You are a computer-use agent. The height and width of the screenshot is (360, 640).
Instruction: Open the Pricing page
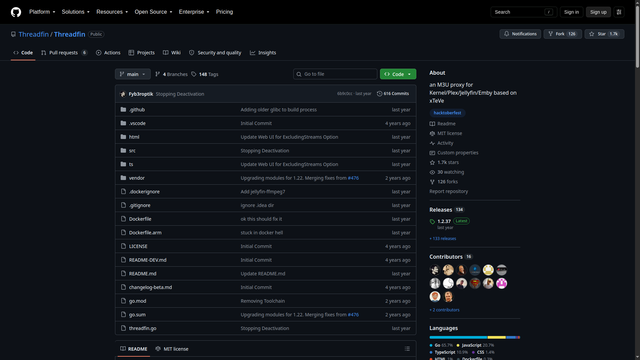[x=224, y=12]
